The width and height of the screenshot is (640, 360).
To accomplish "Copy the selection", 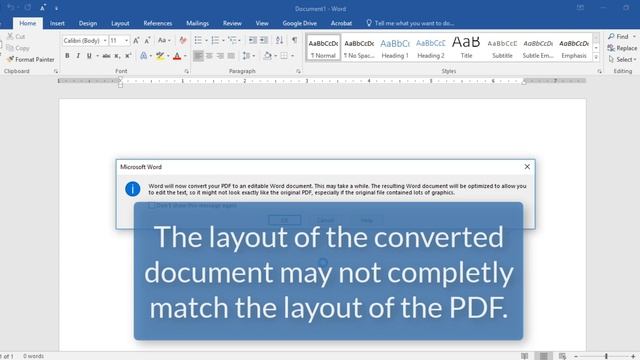I will point(18,48).
